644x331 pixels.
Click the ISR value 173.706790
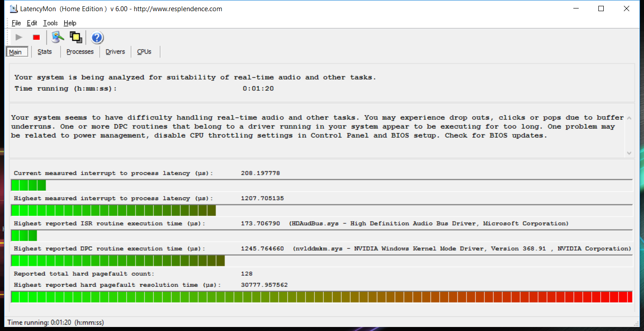coord(260,223)
